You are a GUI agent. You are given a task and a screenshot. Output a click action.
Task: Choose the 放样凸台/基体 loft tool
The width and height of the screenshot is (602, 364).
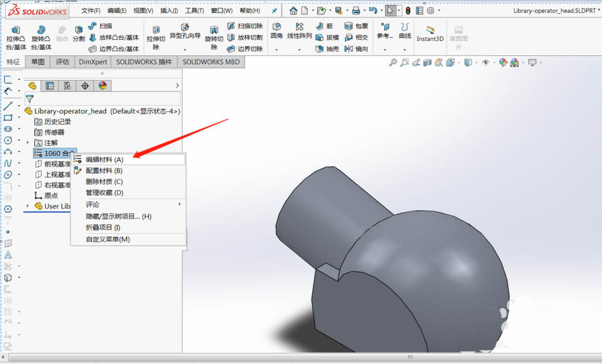point(114,37)
